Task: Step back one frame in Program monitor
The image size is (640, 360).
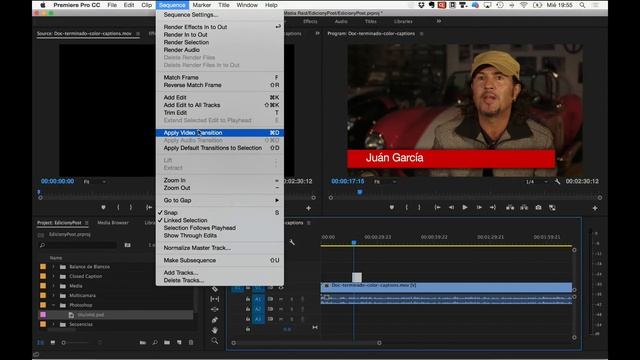Action: (x=451, y=207)
